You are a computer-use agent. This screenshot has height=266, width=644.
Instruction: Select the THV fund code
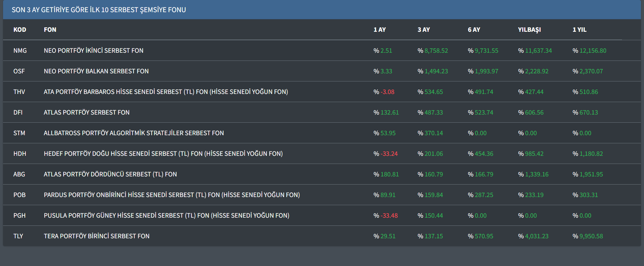19,92
